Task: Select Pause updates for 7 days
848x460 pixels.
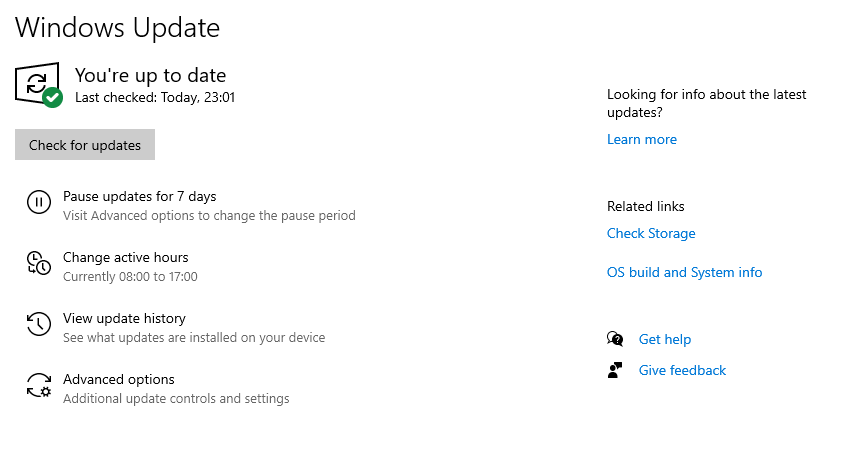Action: pyautogui.click(x=140, y=196)
